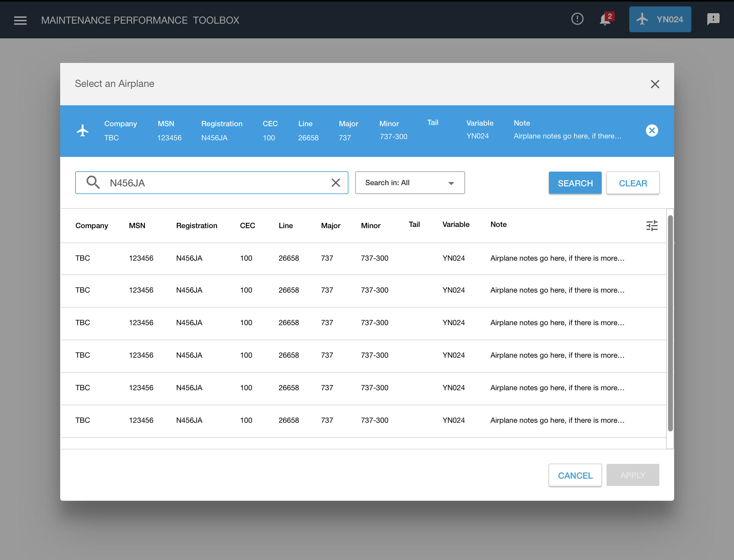
Task: Click the search magnifier icon
Action: (92, 182)
